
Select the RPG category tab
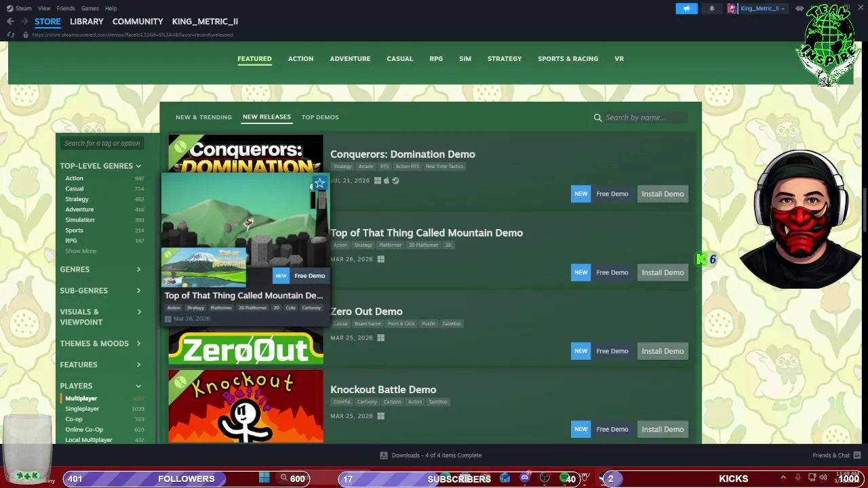pyautogui.click(x=436, y=59)
